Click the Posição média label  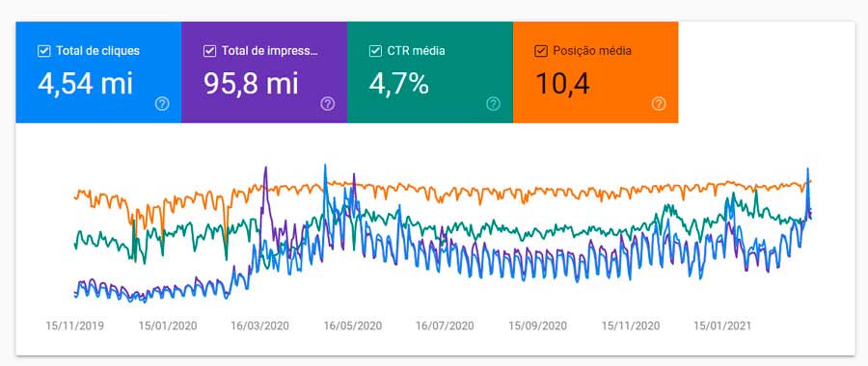(592, 51)
